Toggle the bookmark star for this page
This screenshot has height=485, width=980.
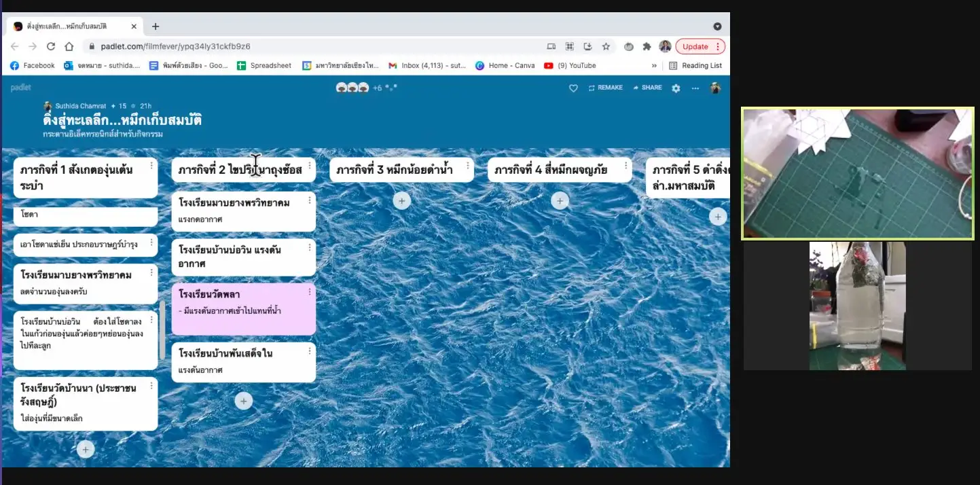[x=606, y=46]
